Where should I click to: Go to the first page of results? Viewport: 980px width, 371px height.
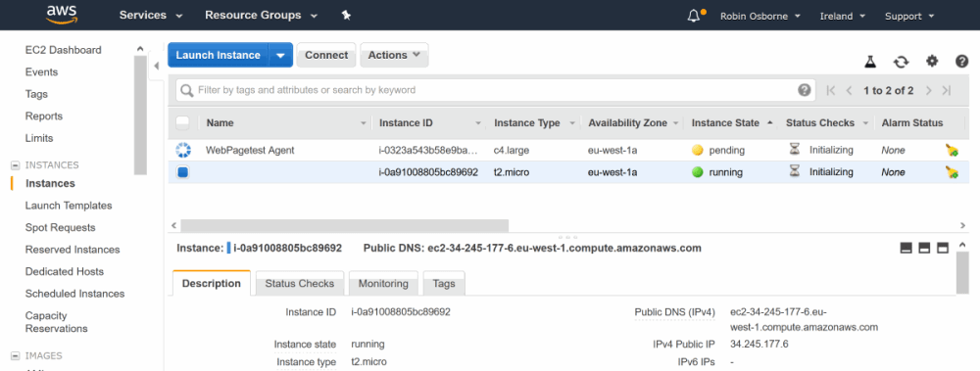pos(831,91)
